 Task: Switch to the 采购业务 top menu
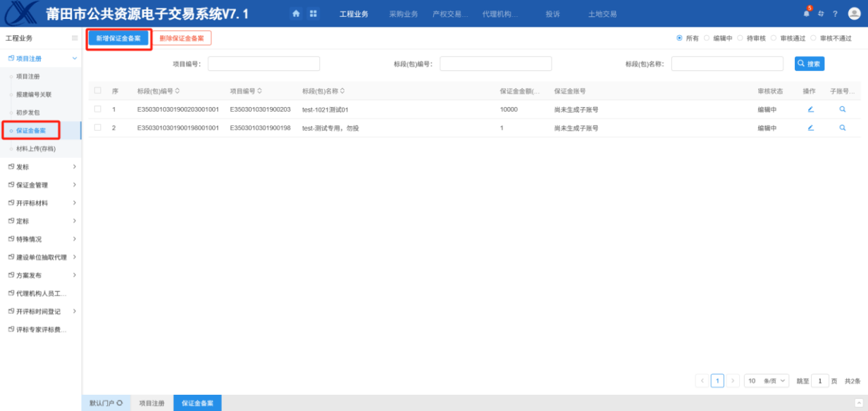403,14
